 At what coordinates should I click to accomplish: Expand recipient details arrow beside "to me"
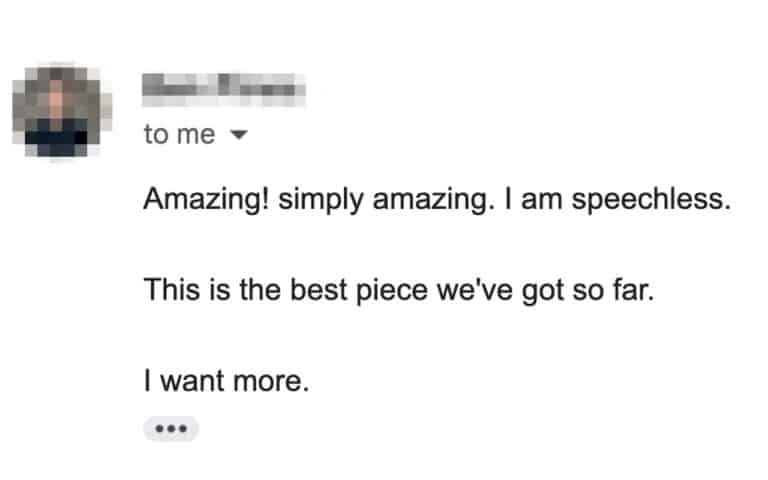click(x=237, y=136)
